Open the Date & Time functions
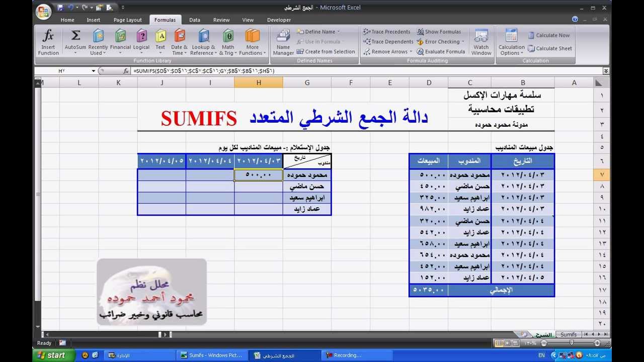The width and height of the screenshot is (644, 362). pyautogui.click(x=180, y=42)
